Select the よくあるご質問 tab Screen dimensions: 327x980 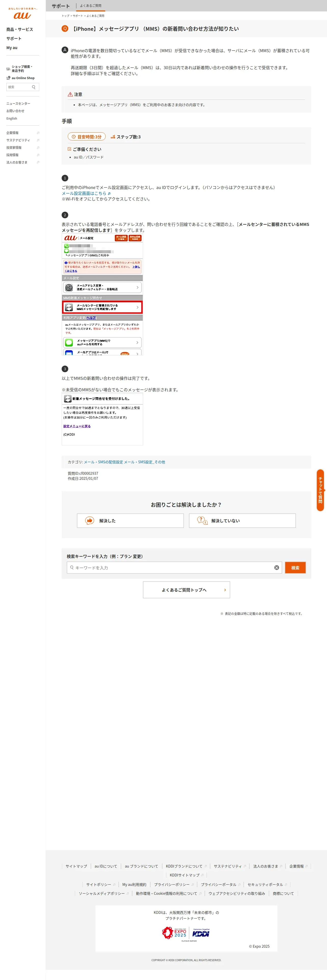[91, 6]
